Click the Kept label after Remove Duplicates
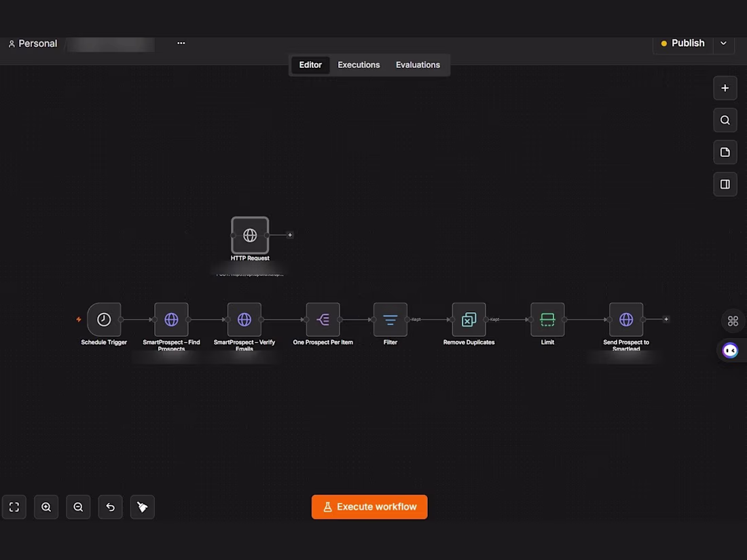Viewport: 747px width, 560px height. [x=494, y=320]
